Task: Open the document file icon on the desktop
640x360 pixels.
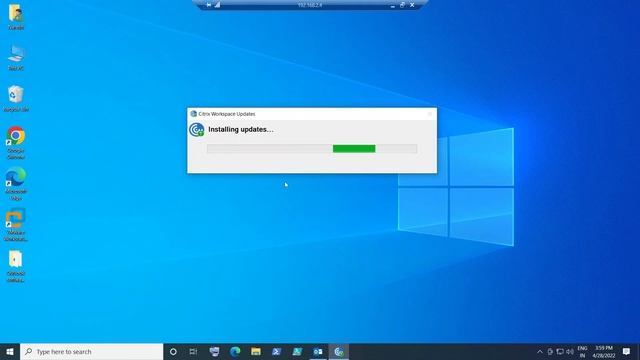Action: (x=16, y=266)
